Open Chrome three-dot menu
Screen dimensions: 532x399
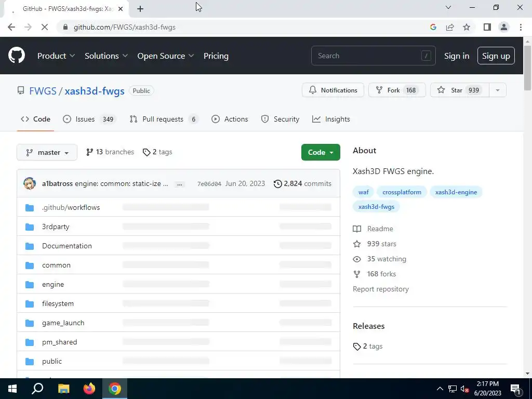pyautogui.click(x=521, y=27)
